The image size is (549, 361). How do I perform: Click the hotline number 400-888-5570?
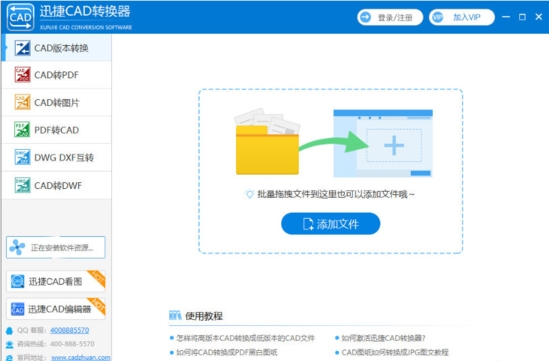pyautogui.click(x=72, y=344)
